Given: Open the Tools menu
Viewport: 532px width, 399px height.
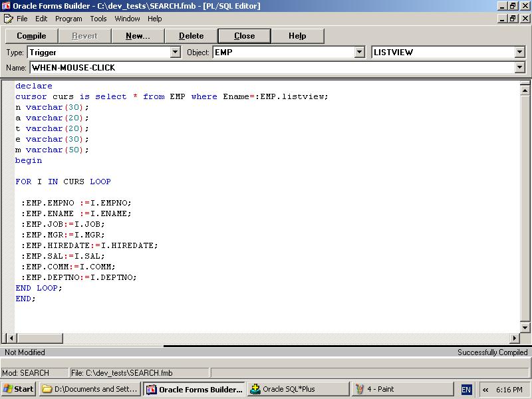Looking at the screenshot, I should (98, 19).
